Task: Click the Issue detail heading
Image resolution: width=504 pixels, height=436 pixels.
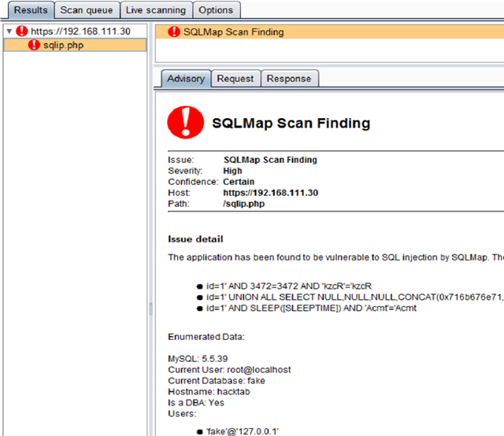Action: [195, 239]
